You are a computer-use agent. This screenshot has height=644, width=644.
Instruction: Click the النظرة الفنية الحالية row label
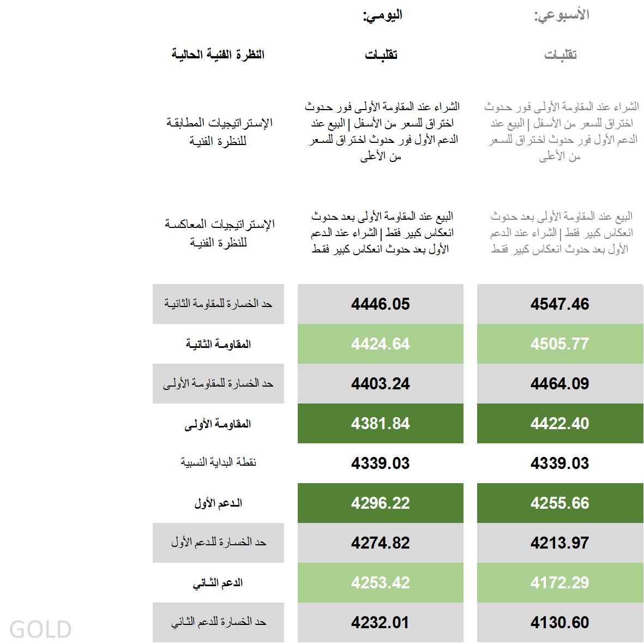point(218,55)
